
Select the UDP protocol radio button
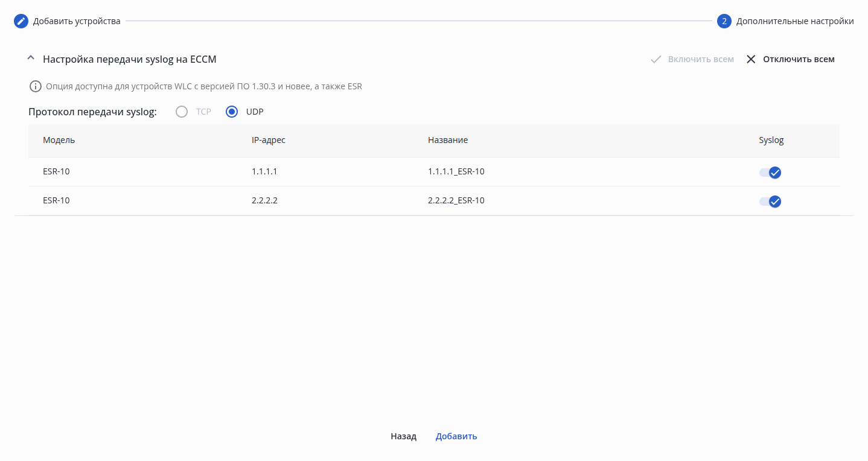232,112
